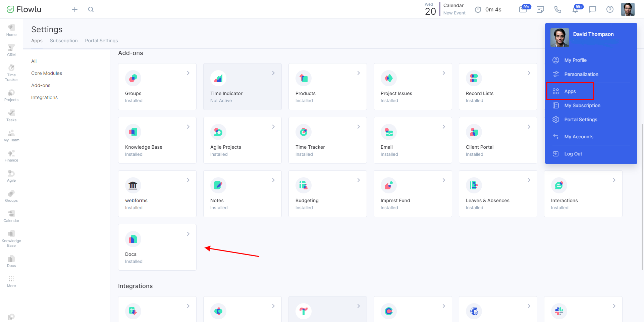Open the Knowledge Base add-on card
Image resolution: width=644 pixels, height=322 pixels.
point(157,140)
